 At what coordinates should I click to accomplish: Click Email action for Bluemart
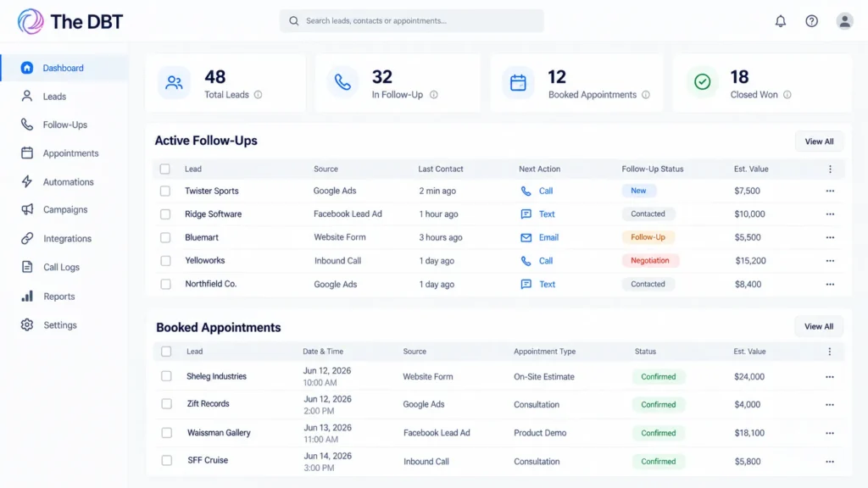(540, 237)
